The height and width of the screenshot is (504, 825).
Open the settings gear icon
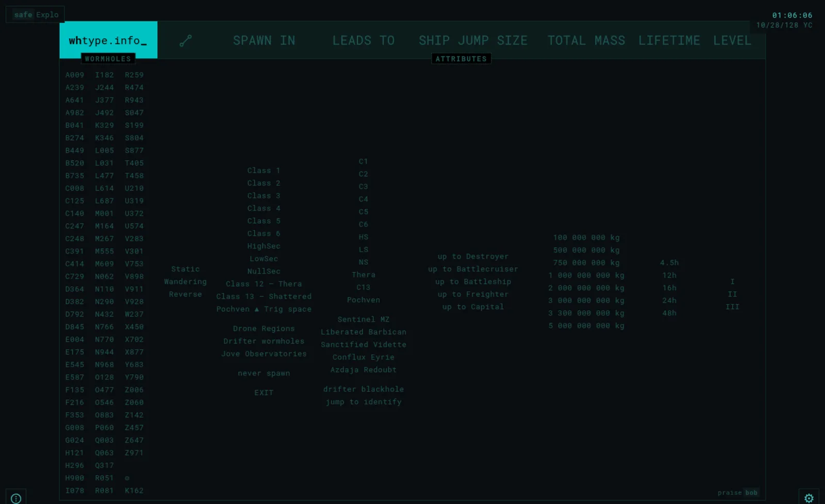coord(808,498)
